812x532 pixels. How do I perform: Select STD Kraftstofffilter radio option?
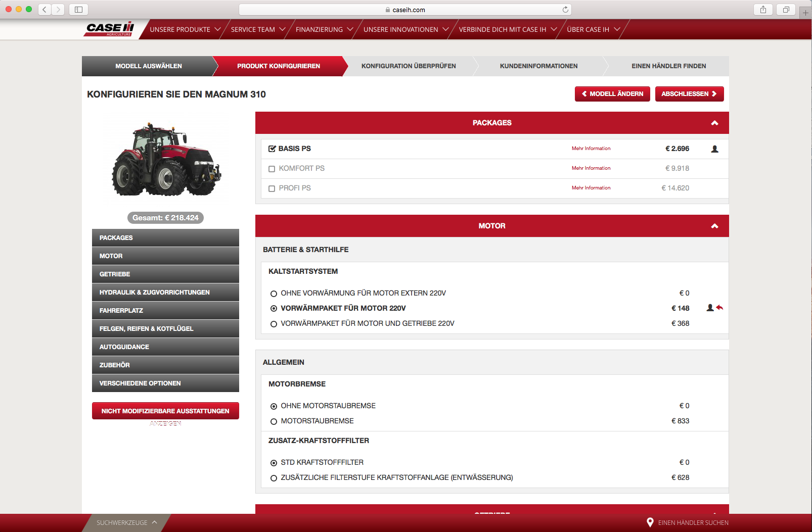pos(274,463)
